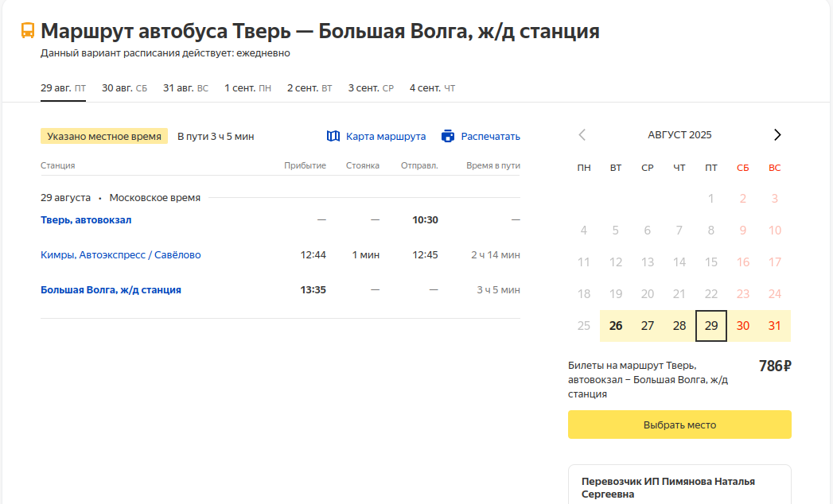
Task: Click the printer icon
Action: pyautogui.click(x=448, y=137)
